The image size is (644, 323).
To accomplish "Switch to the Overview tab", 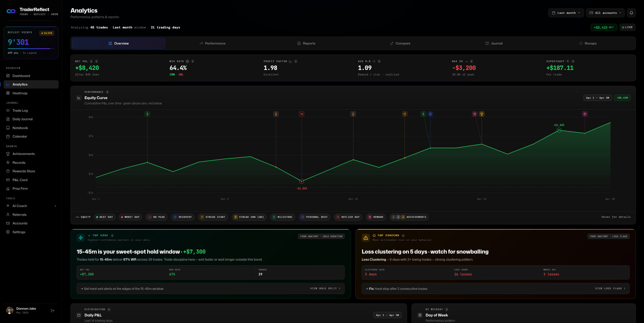I will pos(118,43).
